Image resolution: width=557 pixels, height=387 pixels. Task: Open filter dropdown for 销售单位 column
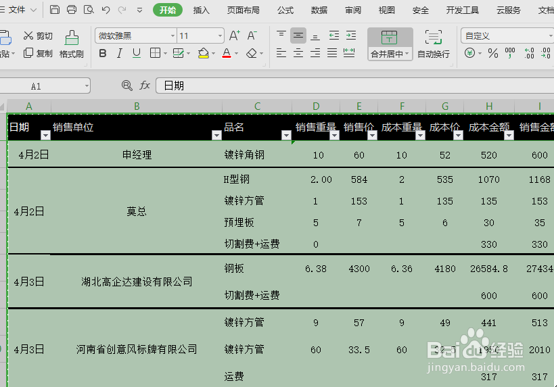pos(216,135)
